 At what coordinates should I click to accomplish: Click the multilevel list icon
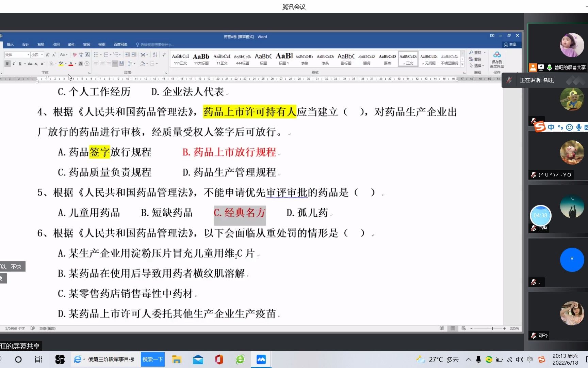tap(116, 55)
